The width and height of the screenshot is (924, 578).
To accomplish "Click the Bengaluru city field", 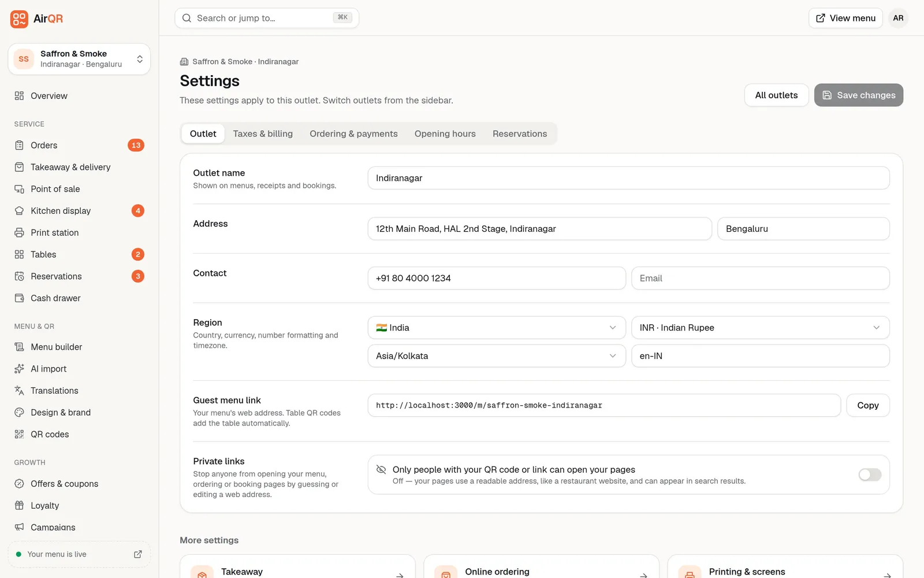I will pyautogui.click(x=803, y=229).
